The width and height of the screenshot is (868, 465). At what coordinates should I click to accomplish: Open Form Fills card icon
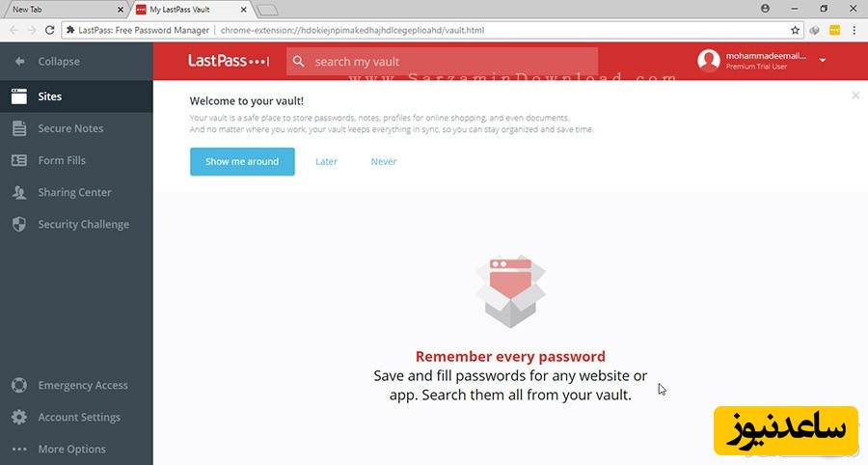[19, 160]
